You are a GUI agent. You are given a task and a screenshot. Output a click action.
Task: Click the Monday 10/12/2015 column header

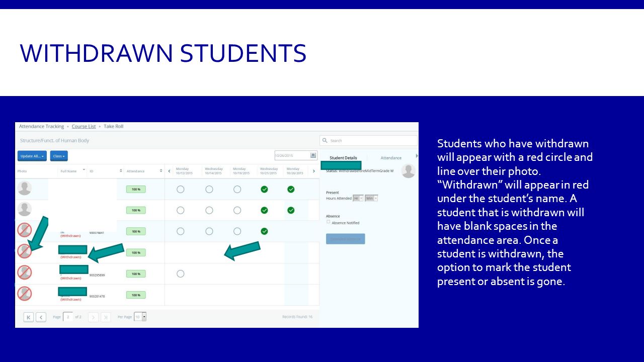coord(184,171)
